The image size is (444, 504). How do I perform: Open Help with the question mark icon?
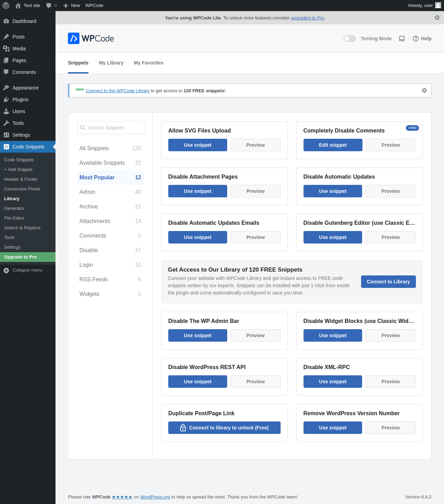pyautogui.click(x=416, y=39)
